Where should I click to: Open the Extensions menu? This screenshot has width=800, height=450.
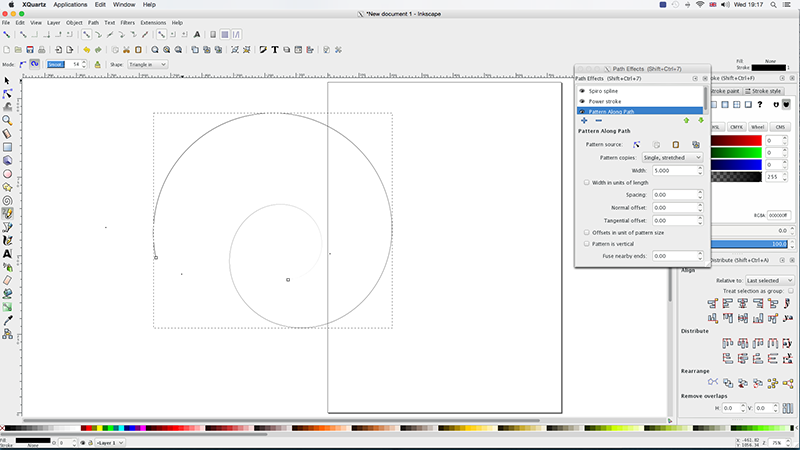click(153, 23)
